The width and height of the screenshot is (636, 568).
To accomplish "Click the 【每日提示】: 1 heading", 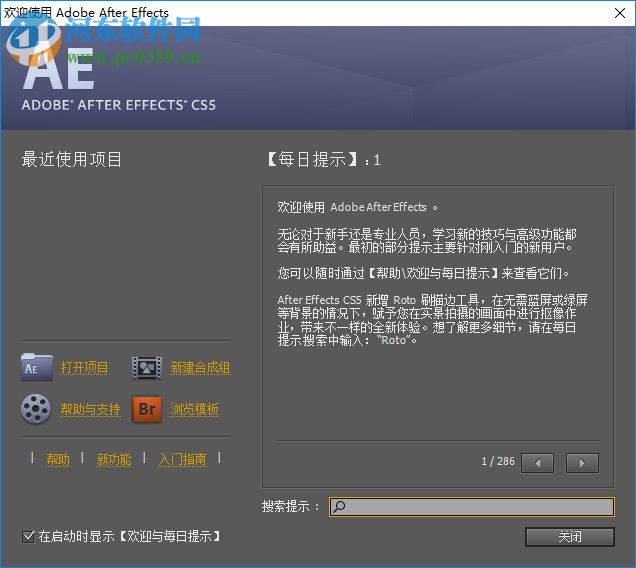I will pyautogui.click(x=323, y=159).
